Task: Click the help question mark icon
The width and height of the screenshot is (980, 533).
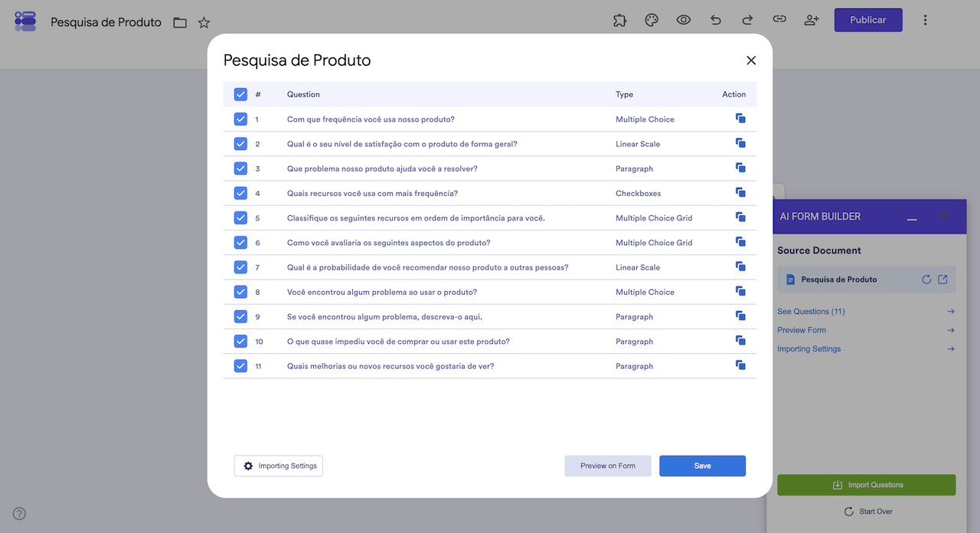Action: click(19, 514)
